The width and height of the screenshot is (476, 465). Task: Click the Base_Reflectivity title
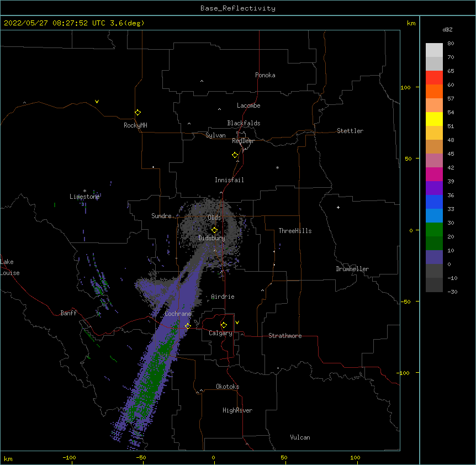pyautogui.click(x=238, y=8)
